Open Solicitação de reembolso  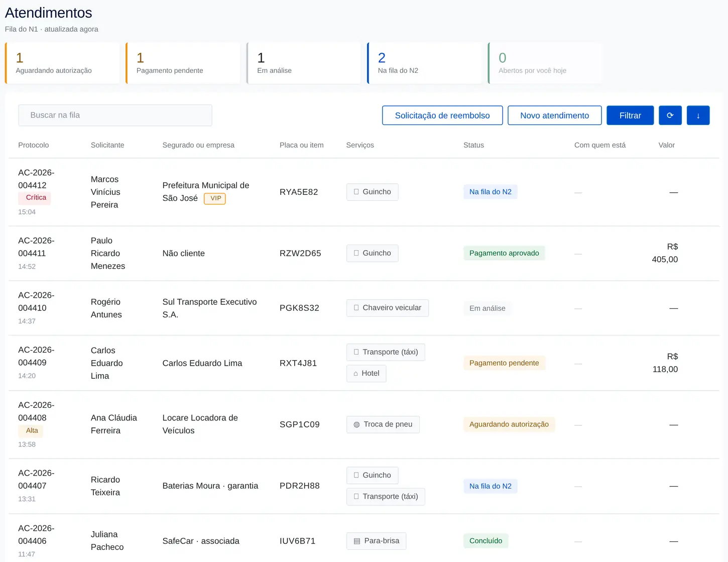coord(442,116)
